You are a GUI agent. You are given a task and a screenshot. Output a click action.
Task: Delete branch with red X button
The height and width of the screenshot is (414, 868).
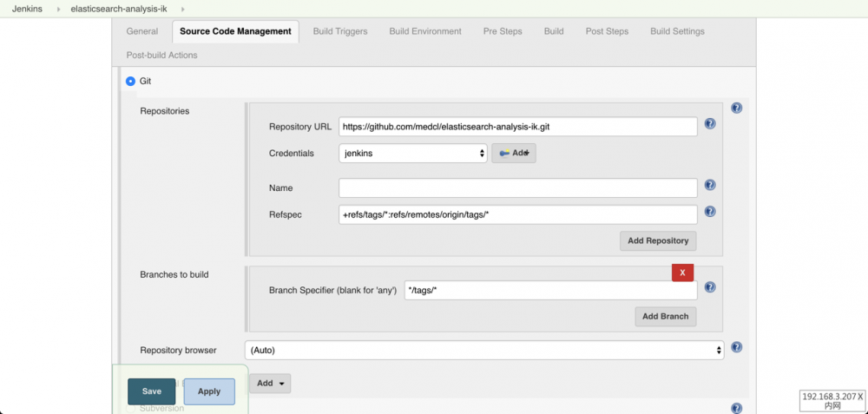(x=682, y=273)
